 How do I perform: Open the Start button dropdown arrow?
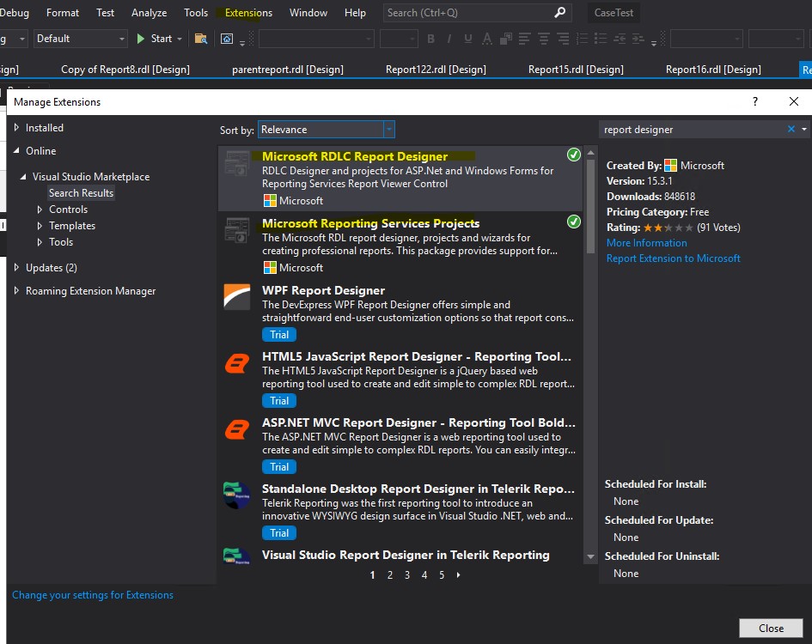180,39
